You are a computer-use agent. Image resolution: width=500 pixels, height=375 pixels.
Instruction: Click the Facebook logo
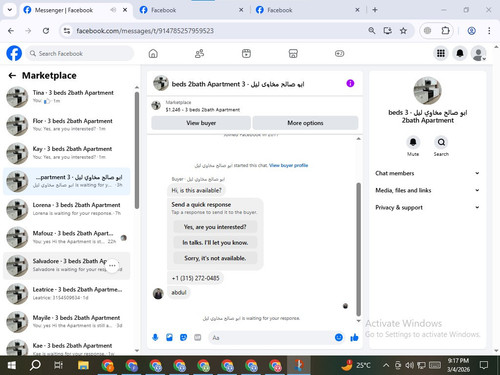point(14,53)
